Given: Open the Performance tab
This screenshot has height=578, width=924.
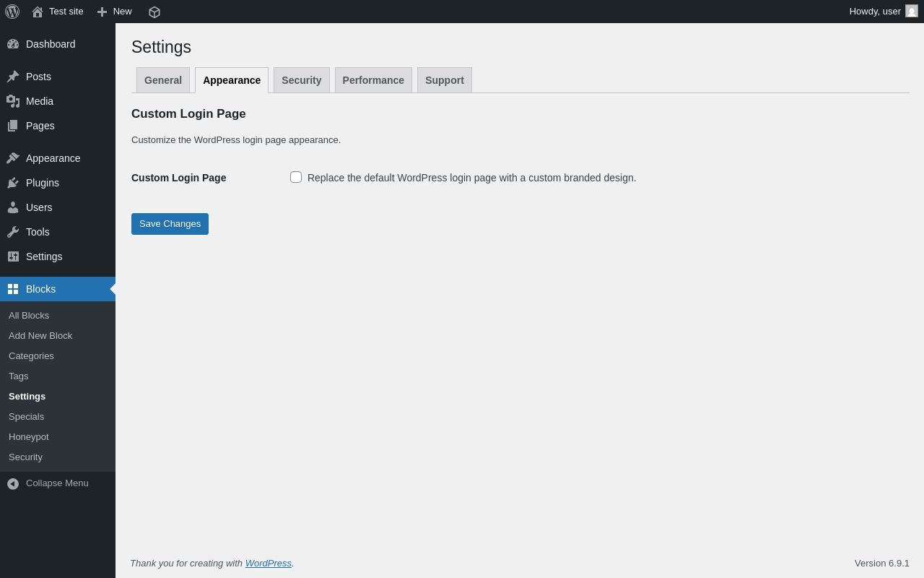Looking at the screenshot, I should click(x=373, y=80).
